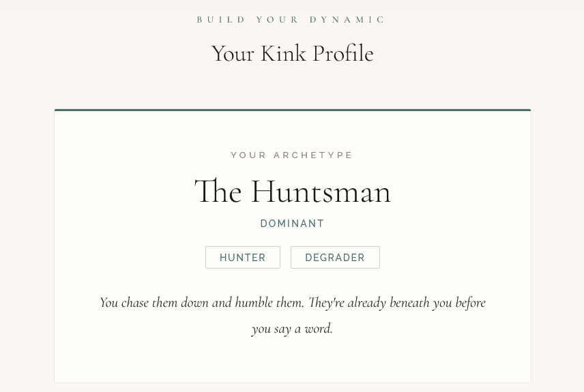Click the word 'Your' in the page heading
Image resolution: width=584 pixels, height=392 pixels.
[233, 54]
